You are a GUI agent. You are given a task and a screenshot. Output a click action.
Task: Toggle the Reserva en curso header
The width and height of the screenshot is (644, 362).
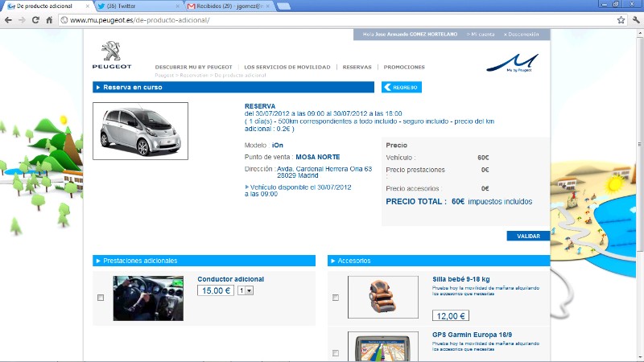233,87
